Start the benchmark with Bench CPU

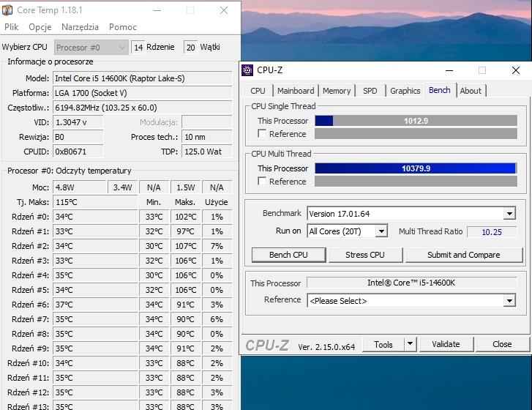pos(288,255)
